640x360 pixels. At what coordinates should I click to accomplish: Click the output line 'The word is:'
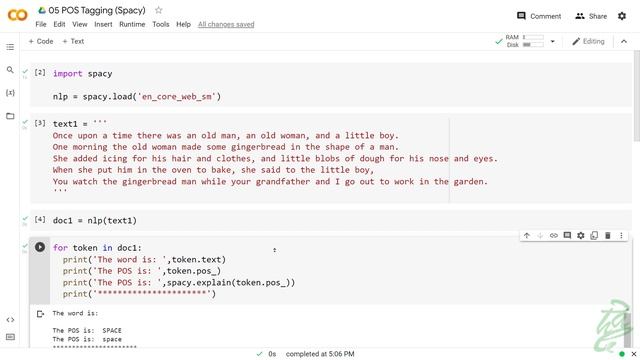click(75, 313)
